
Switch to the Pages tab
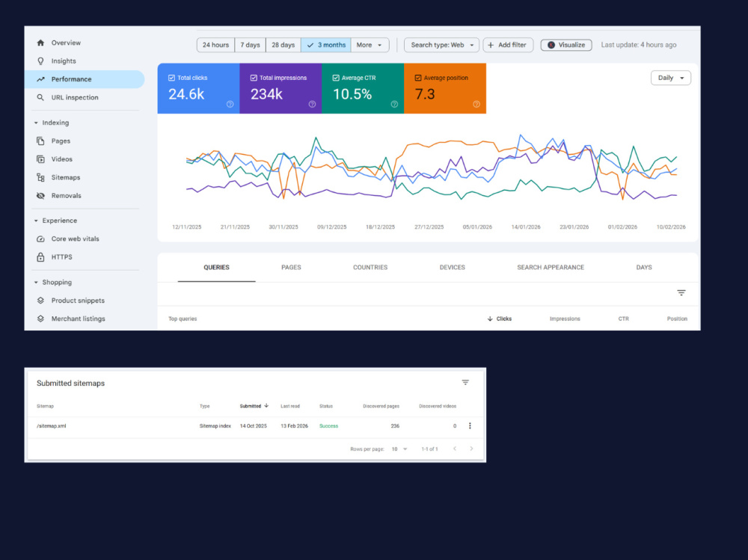pos(291,268)
